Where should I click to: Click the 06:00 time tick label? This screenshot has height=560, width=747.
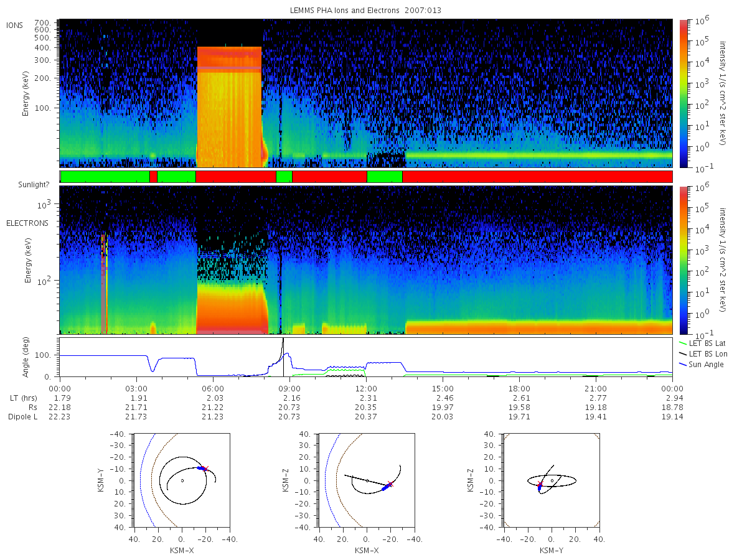coord(213,388)
